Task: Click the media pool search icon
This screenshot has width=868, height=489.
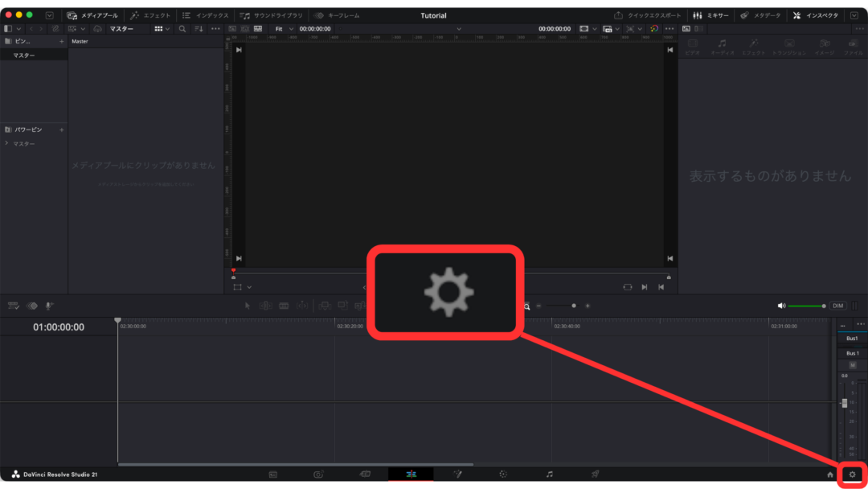Action: [x=182, y=29]
